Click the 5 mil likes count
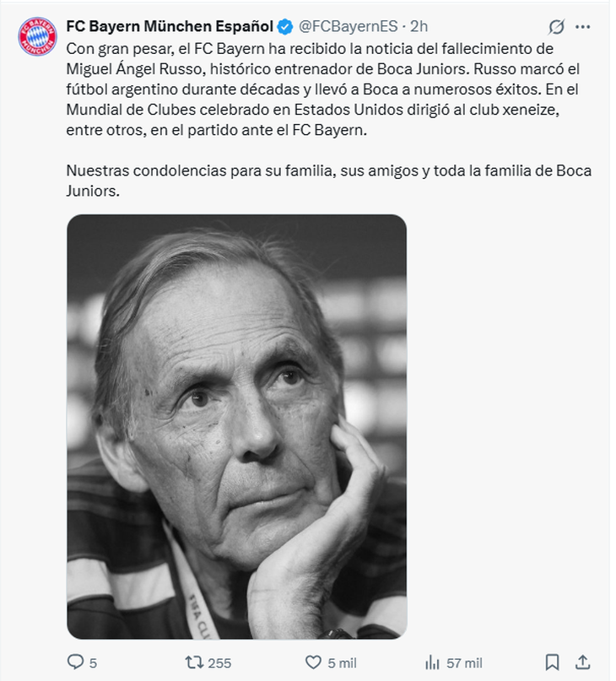The image size is (616, 681). [342, 662]
